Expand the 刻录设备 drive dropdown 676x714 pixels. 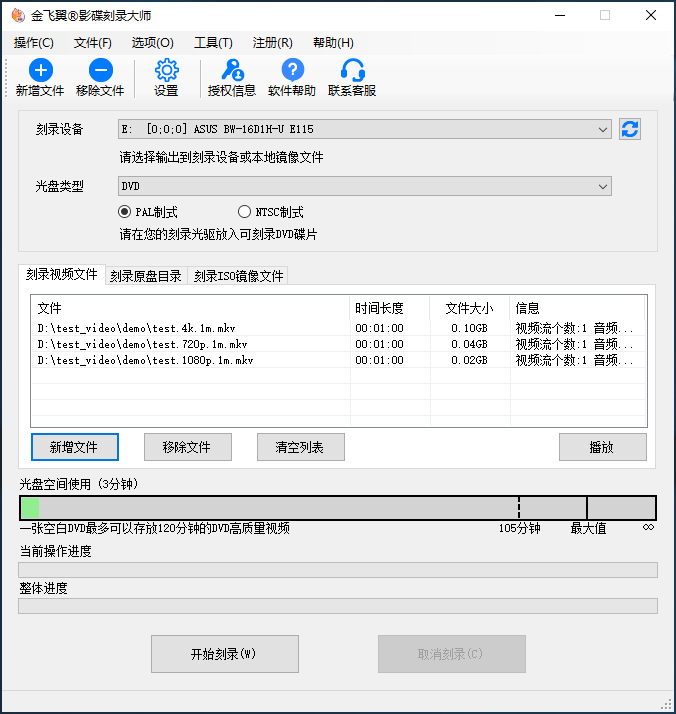tap(603, 129)
